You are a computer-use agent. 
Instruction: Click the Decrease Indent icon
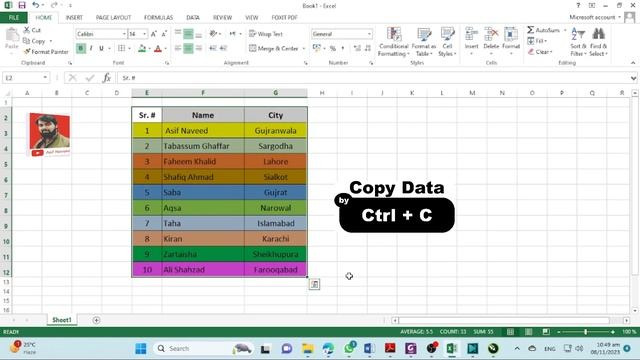click(x=213, y=48)
